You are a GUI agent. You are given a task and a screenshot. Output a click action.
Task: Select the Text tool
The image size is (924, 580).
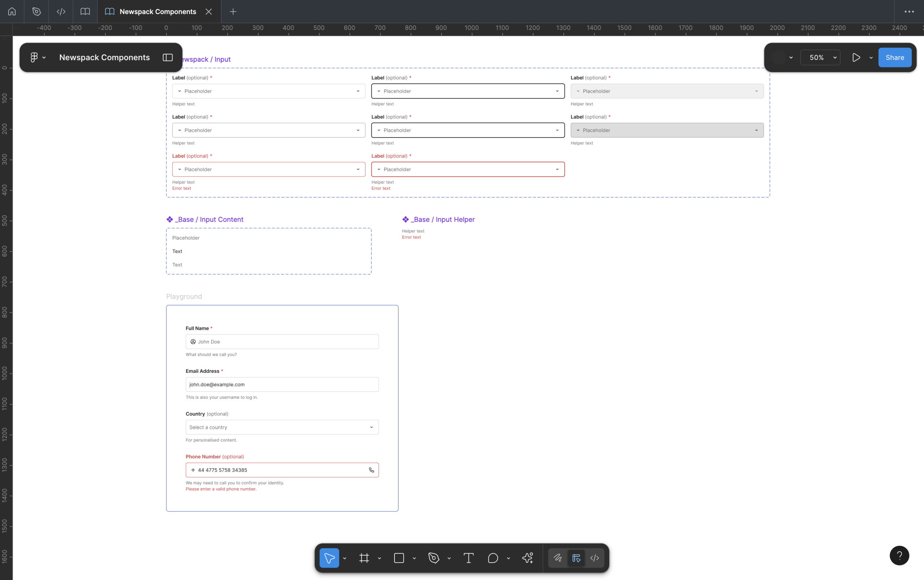(468, 558)
